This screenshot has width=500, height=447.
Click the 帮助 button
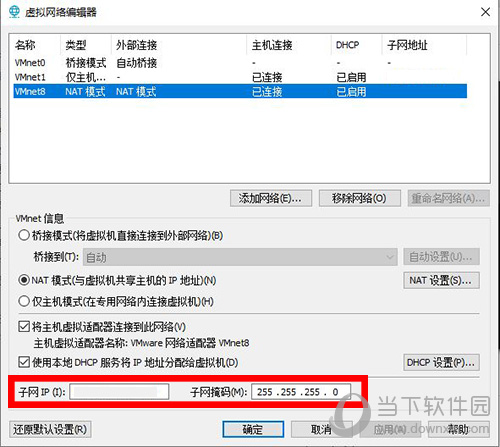[458, 429]
